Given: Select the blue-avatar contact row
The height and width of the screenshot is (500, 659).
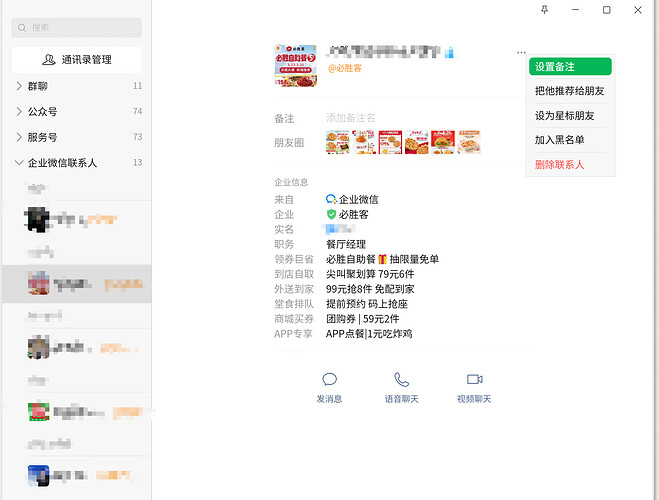Looking at the screenshot, I should pos(76,476).
